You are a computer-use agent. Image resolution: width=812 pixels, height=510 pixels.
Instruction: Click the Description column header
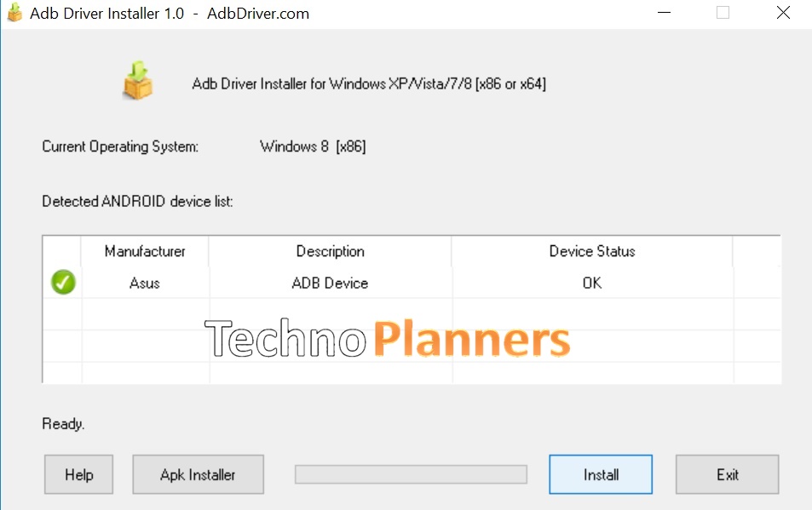pos(330,251)
